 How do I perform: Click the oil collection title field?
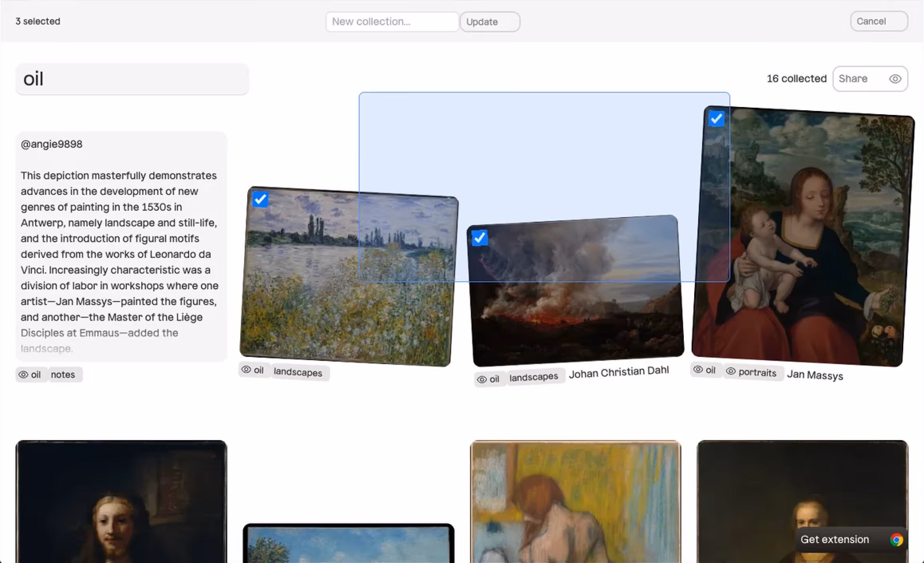click(132, 79)
